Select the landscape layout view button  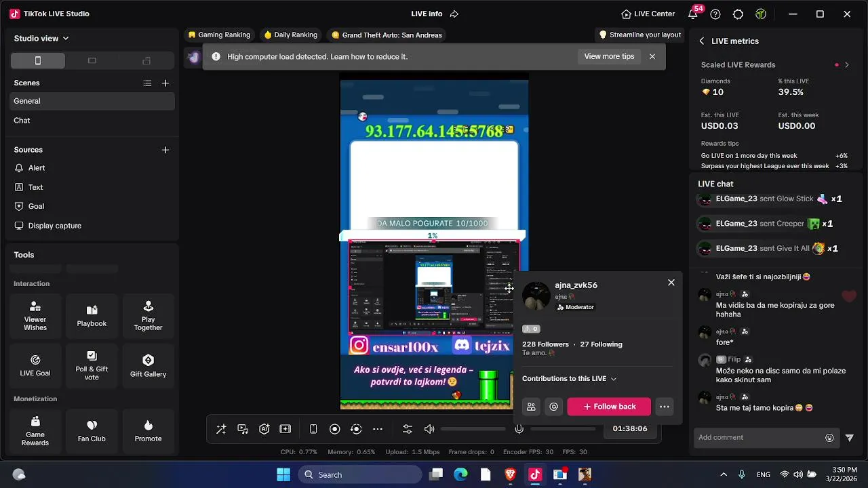(92, 60)
